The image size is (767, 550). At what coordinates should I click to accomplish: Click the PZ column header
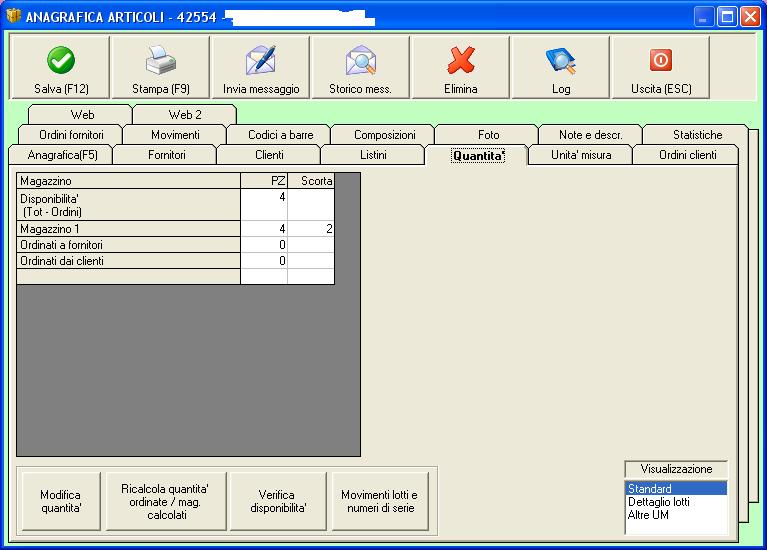[x=264, y=181]
